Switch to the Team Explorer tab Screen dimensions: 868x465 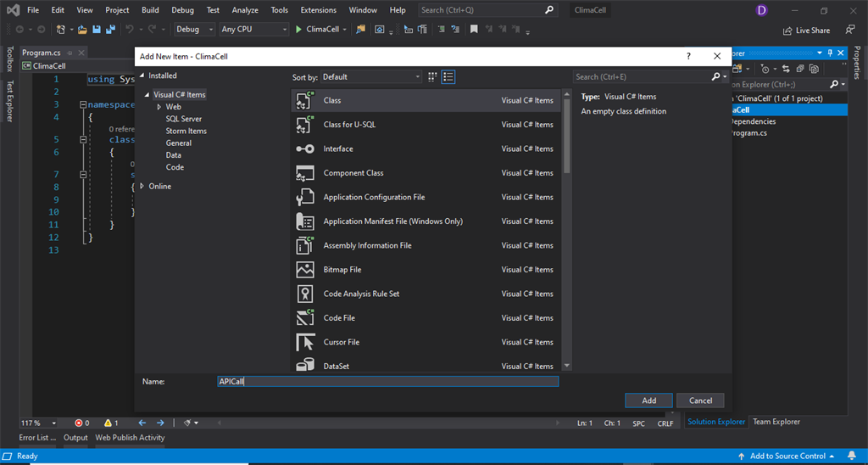(776, 422)
